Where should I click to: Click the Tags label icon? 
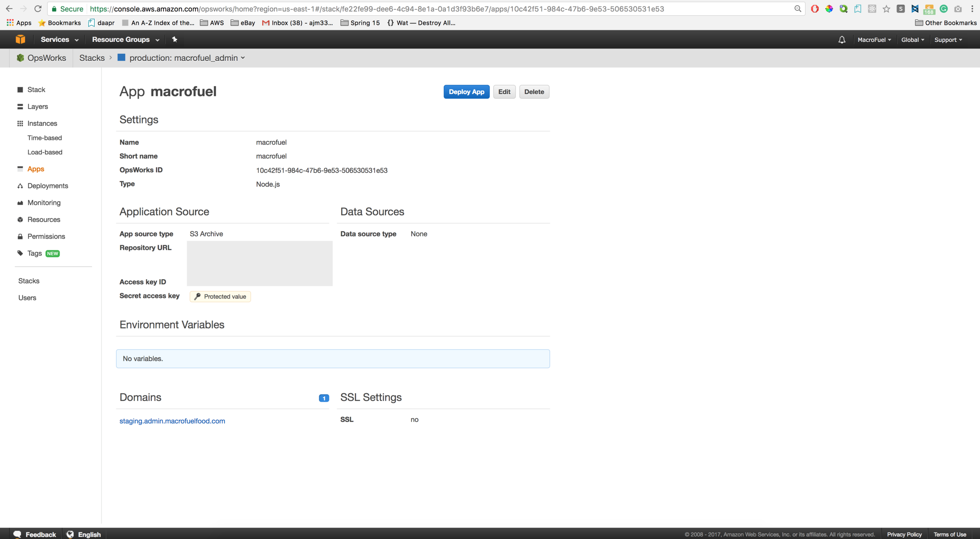point(20,253)
